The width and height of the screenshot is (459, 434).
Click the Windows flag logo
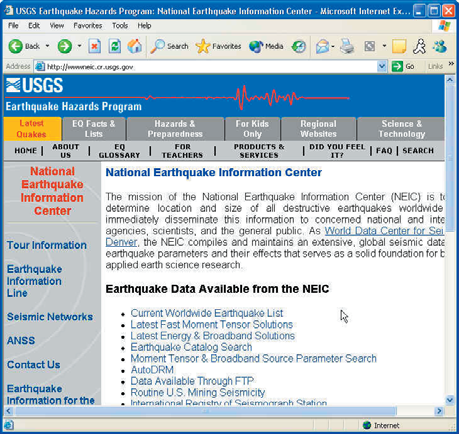pyautogui.click(x=444, y=26)
